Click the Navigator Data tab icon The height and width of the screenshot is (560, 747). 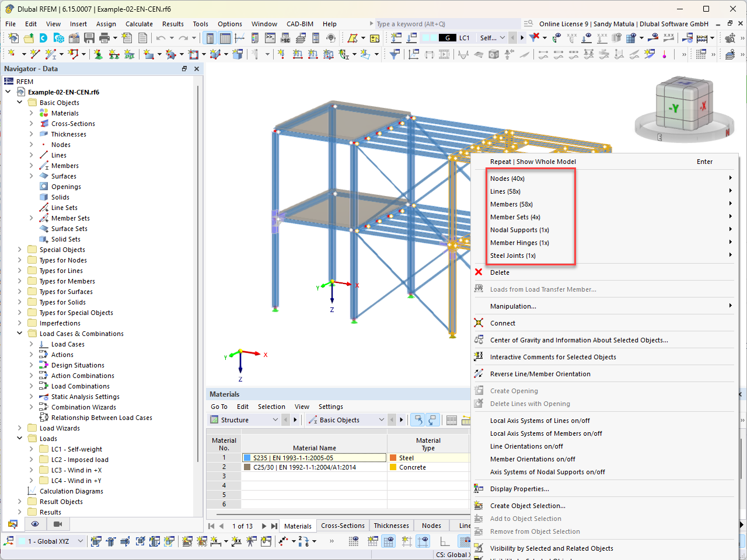point(12,524)
